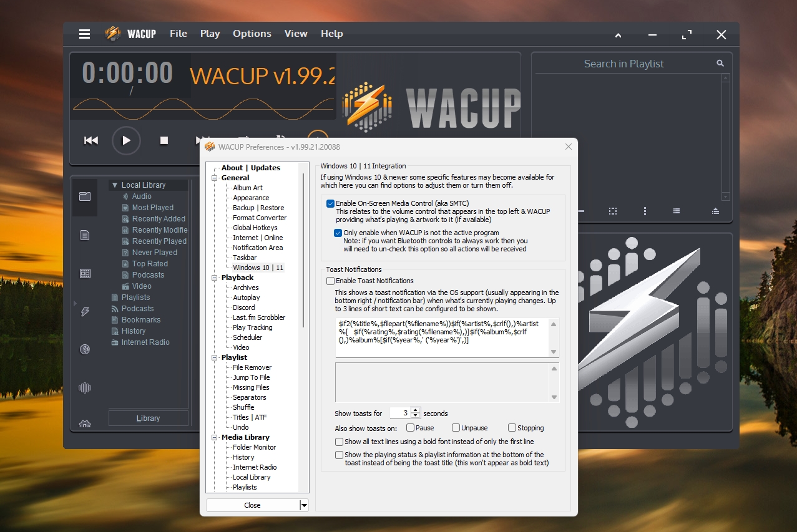Screen dimensions: 797x532
Task: Open the document sidebar icon in WACUP
Action: point(85,235)
